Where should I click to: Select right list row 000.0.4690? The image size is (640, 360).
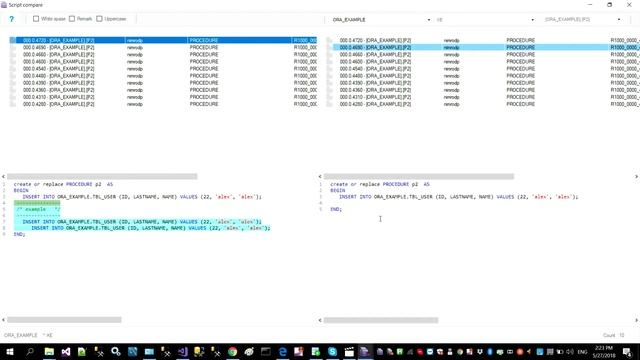coord(483,47)
